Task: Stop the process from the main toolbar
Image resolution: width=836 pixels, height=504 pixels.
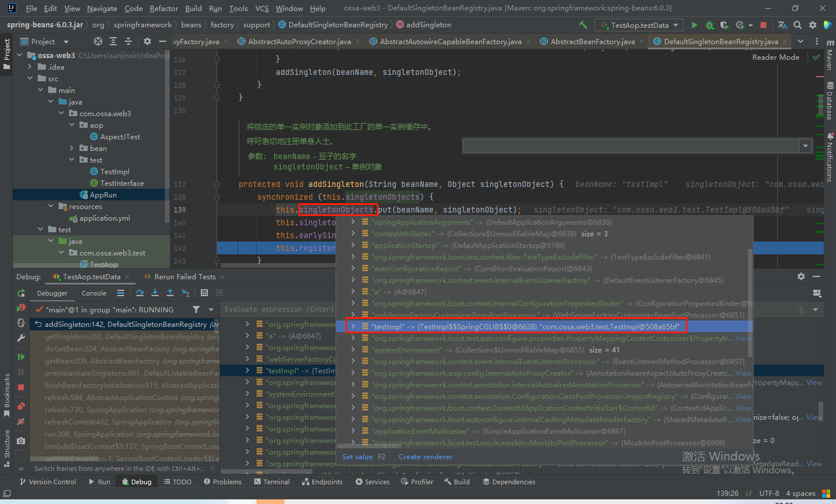Action: point(763,25)
